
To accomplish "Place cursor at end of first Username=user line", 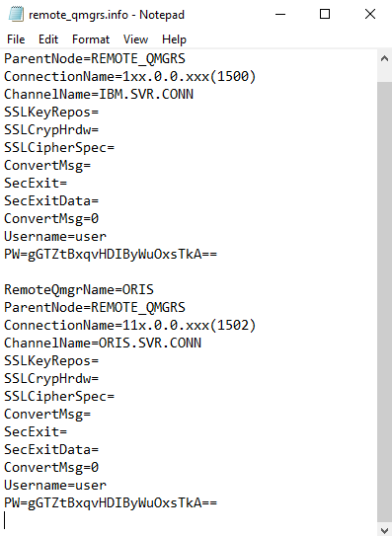I will point(107,236).
